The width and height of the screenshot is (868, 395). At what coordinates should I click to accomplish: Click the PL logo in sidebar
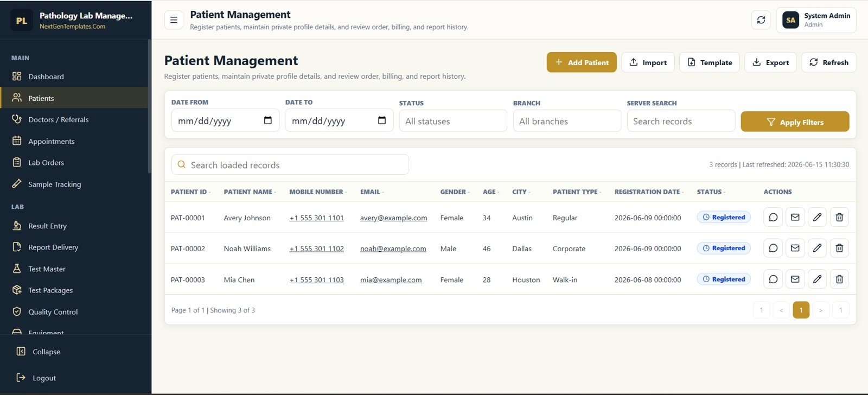coord(22,21)
